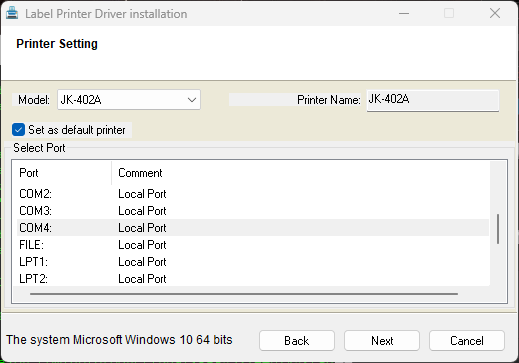
Task: Click the Port column header
Action: coord(62,173)
